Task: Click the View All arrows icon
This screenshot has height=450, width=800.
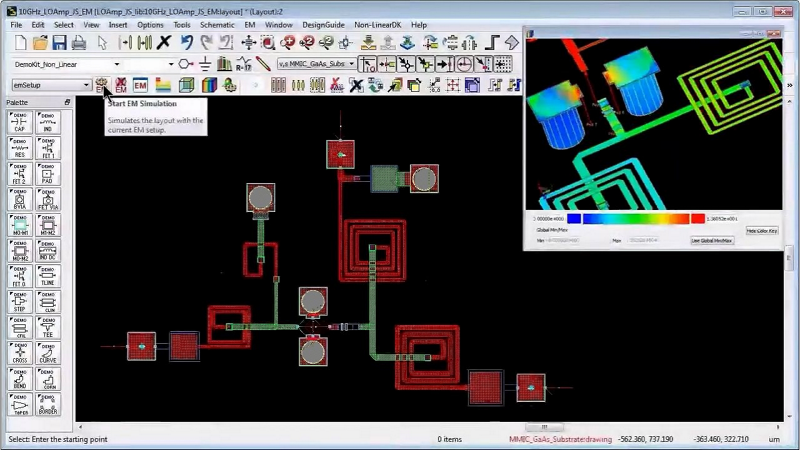Action: pos(248,43)
